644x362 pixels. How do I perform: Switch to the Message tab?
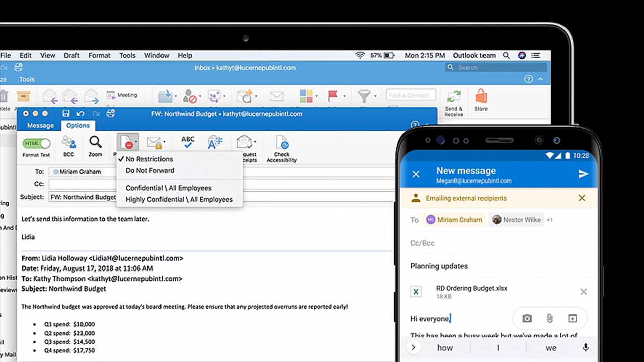point(40,125)
